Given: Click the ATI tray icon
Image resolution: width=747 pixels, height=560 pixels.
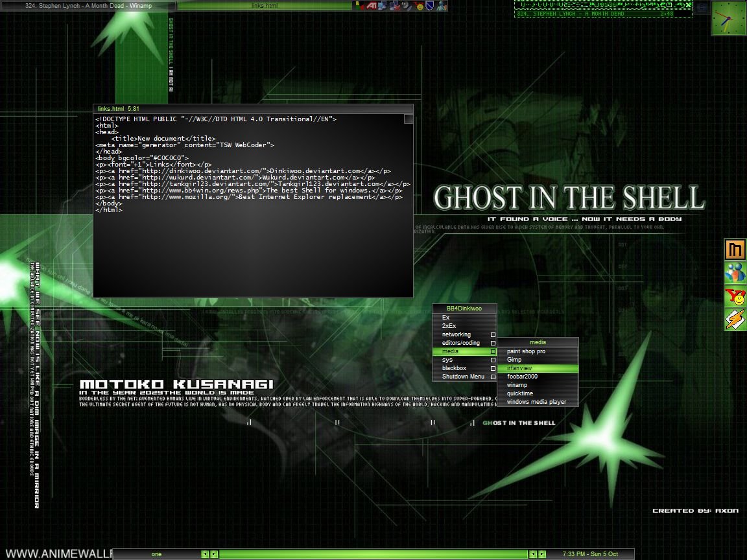Looking at the screenshot, I should [371, 6].
